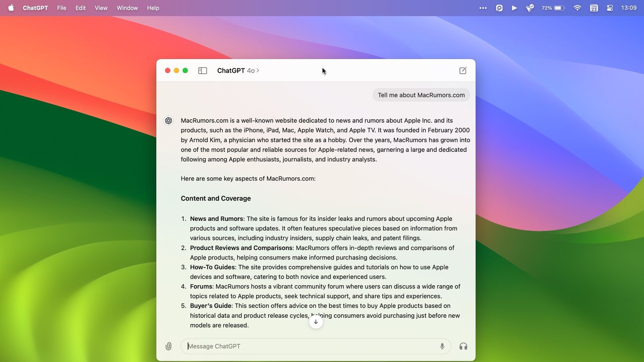
Task: Select the user message 'Tell me about MacRumors.com'
Action: click(x=421, y=95)
